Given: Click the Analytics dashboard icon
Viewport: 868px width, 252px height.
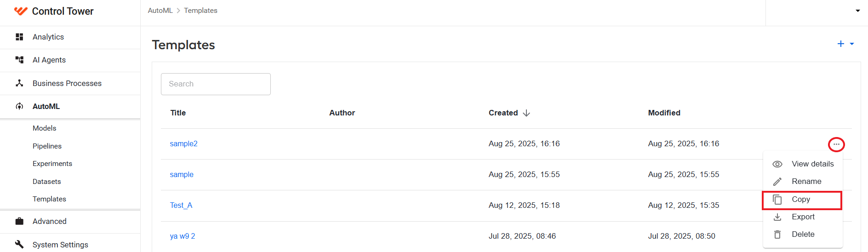Looking at the screenshot, I should (19, 37).
